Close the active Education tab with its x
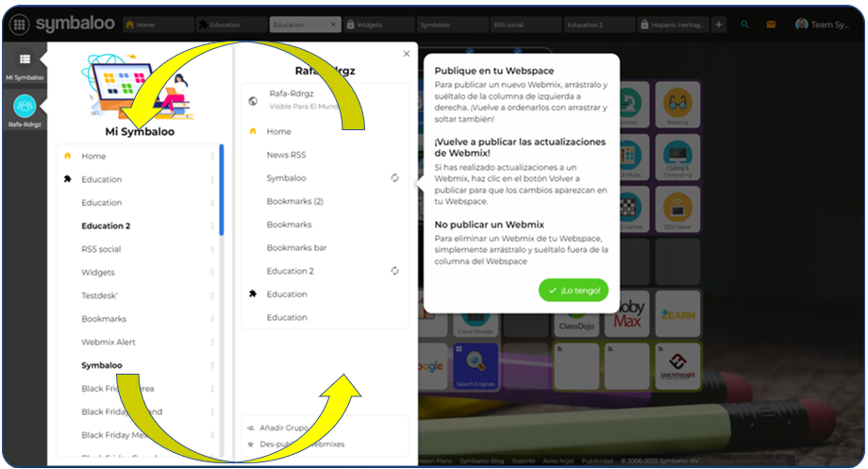Viewport: 868px width, 469px height. (333, 25)
